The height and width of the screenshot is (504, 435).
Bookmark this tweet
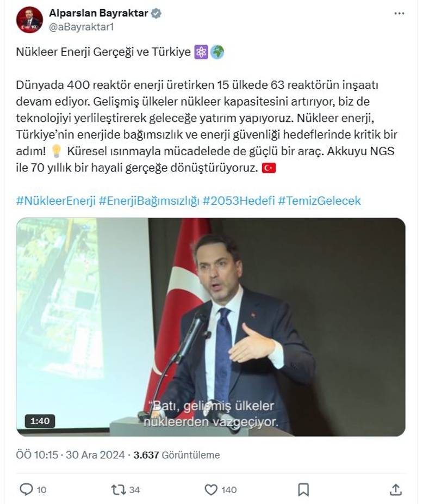point(303,489)
